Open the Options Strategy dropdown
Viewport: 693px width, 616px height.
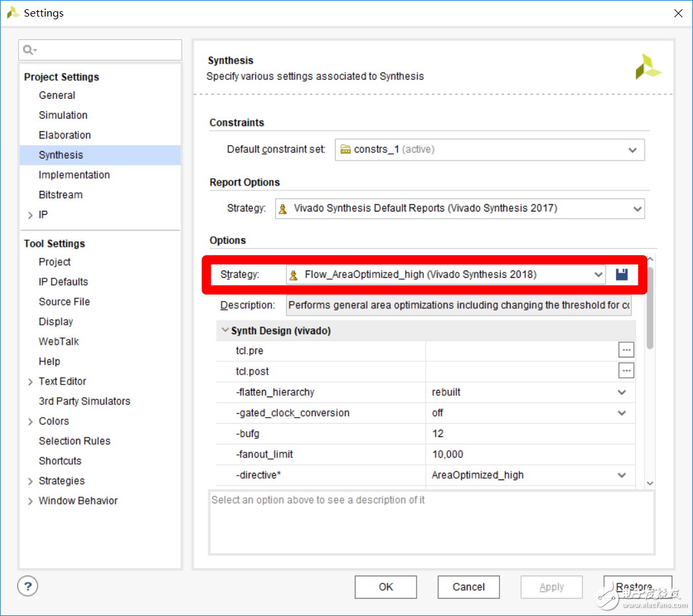598,275
